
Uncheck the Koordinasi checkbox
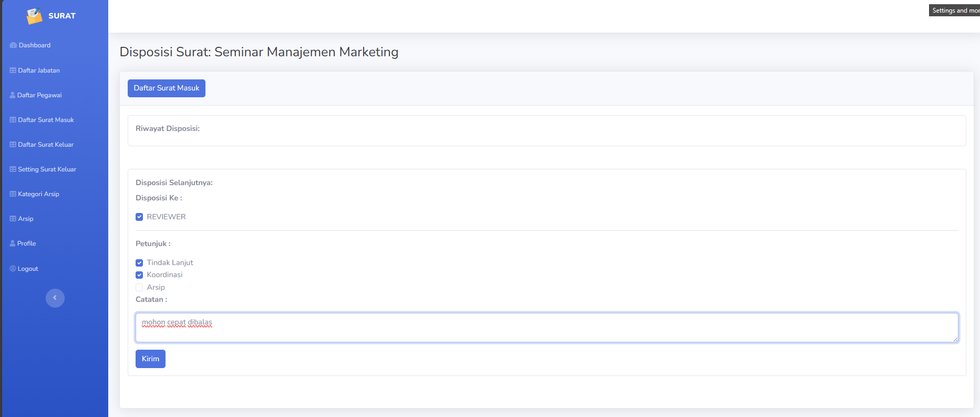pyautogui.click(x=139, y=275)
